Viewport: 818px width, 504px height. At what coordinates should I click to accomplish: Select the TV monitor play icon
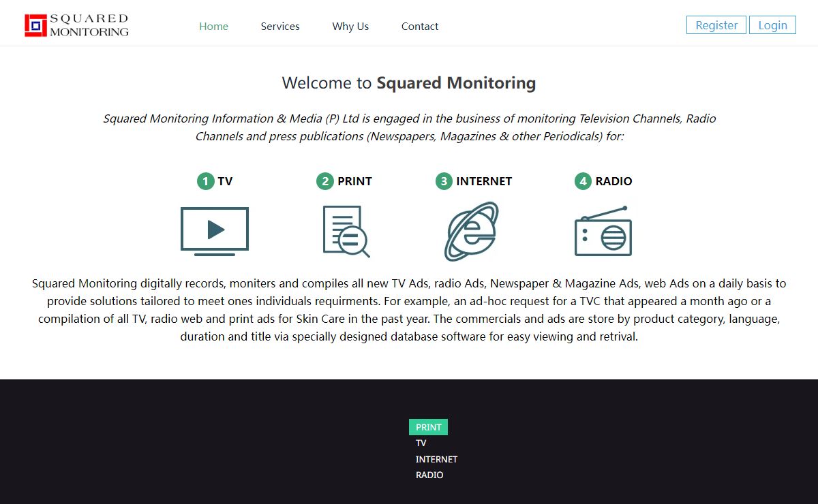tap(215, 232)
